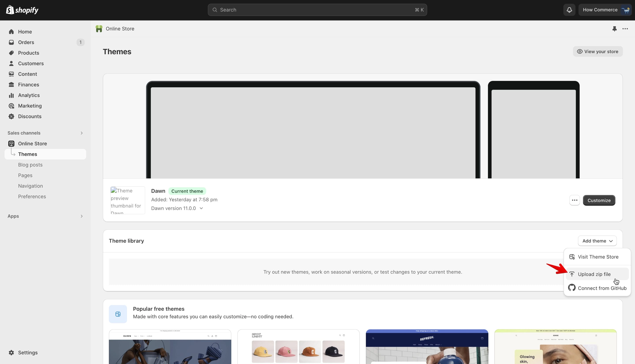Image resolution: width=635 pixels, height=364 pixels.
Task: Click the Customize button
Action: [x=599, y=200]
